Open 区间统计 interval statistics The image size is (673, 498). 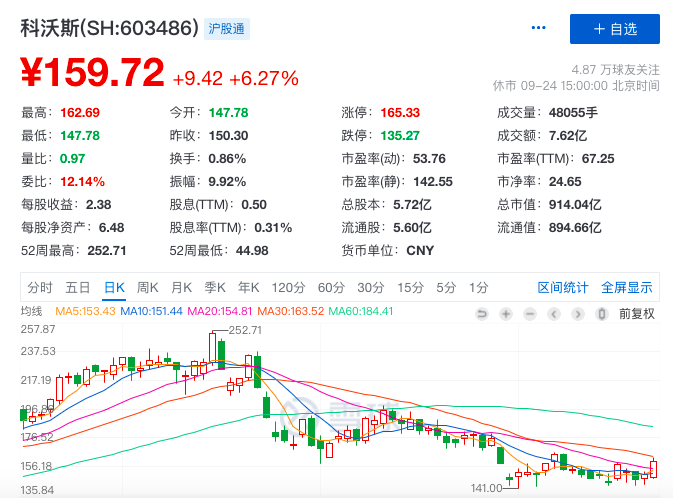pyautogui.click(x=563, y=288)
